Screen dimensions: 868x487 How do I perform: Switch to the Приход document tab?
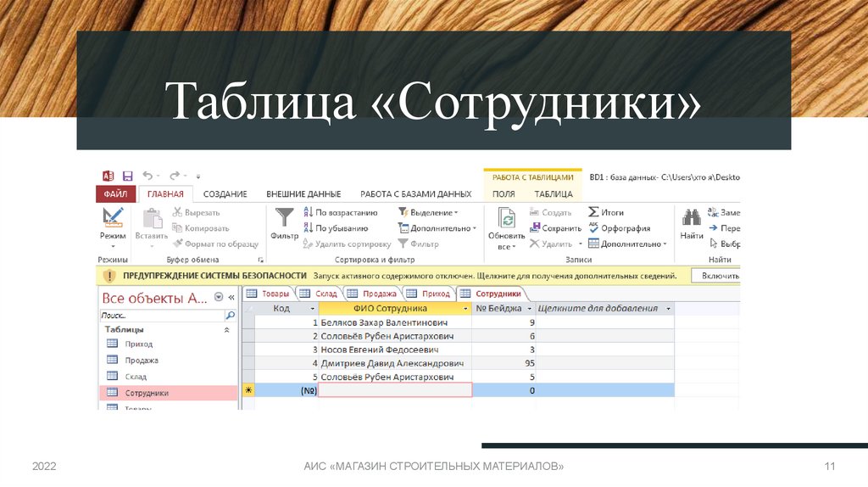pos(428,294)
